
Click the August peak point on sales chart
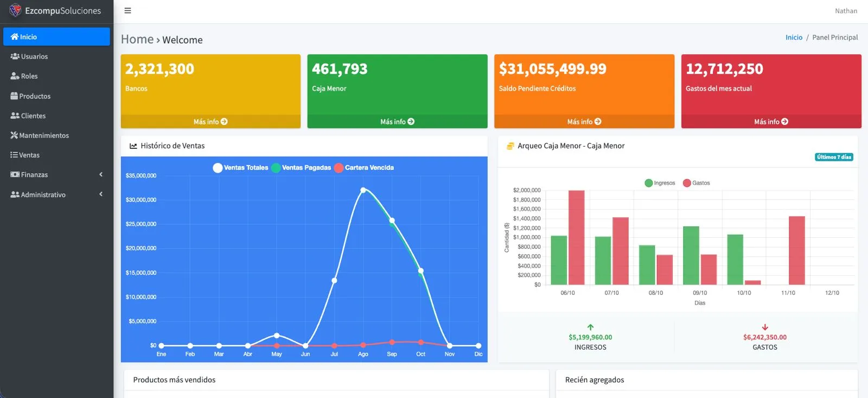363,190
